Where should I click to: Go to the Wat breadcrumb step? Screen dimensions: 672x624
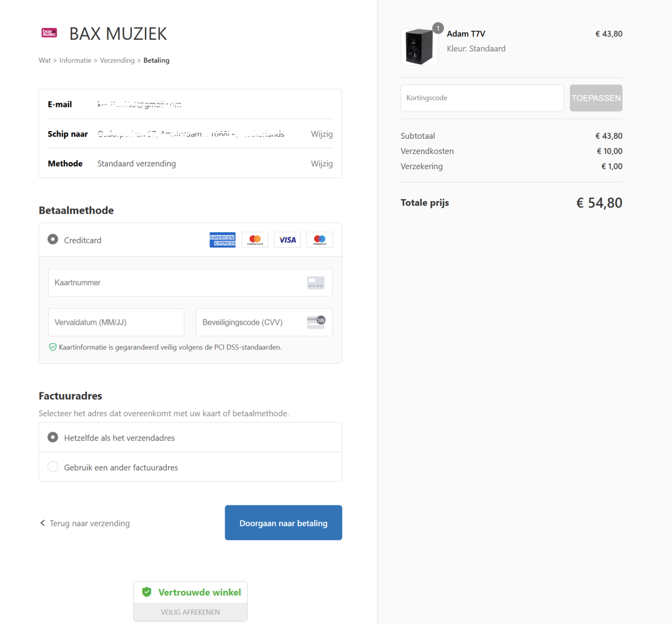[x=45, y=60]
